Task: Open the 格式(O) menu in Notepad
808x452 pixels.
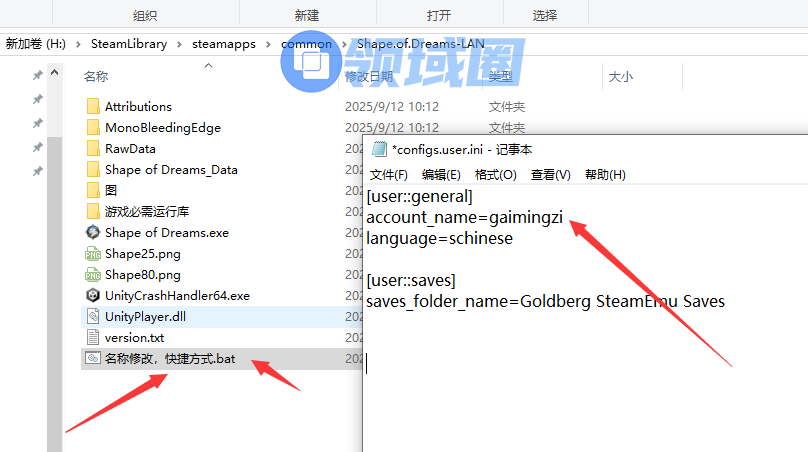Action: pyautogui.click(x=495, y=174)
